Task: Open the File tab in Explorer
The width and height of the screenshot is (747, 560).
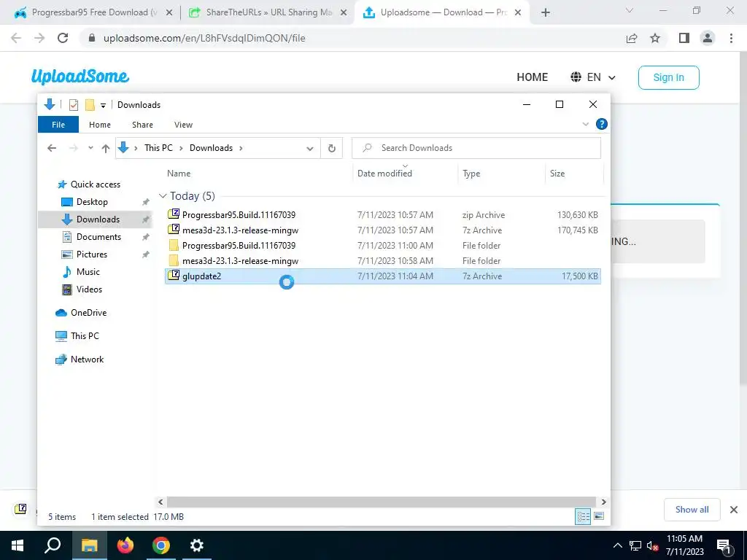Action: [x=58, y=125]
